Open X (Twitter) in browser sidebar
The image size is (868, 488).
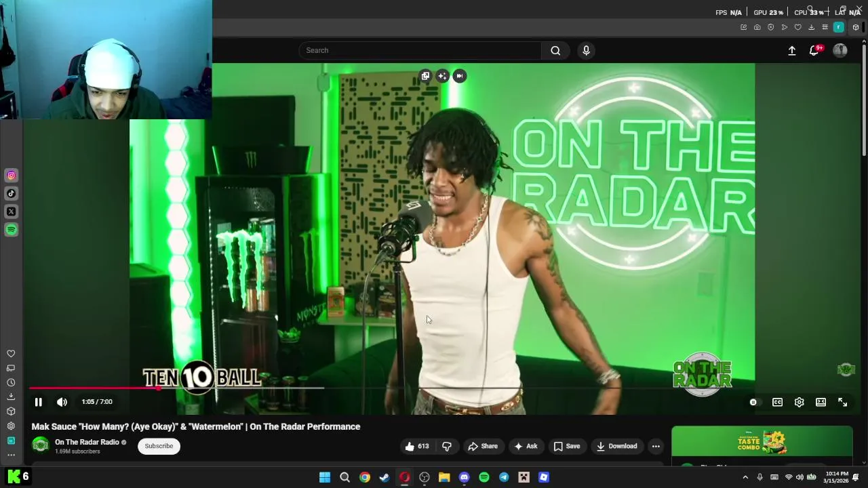pos(11,211)
